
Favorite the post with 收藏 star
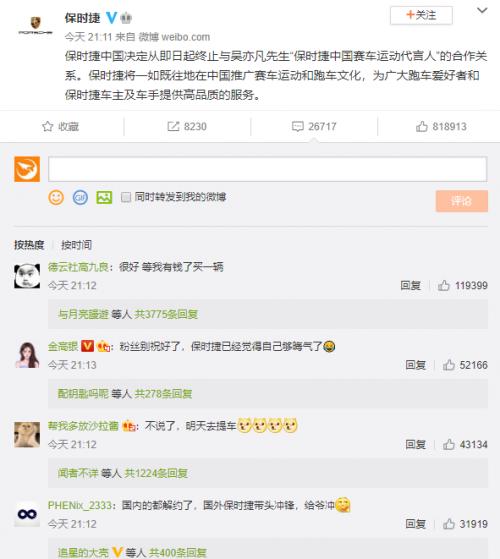click(61, 127)
